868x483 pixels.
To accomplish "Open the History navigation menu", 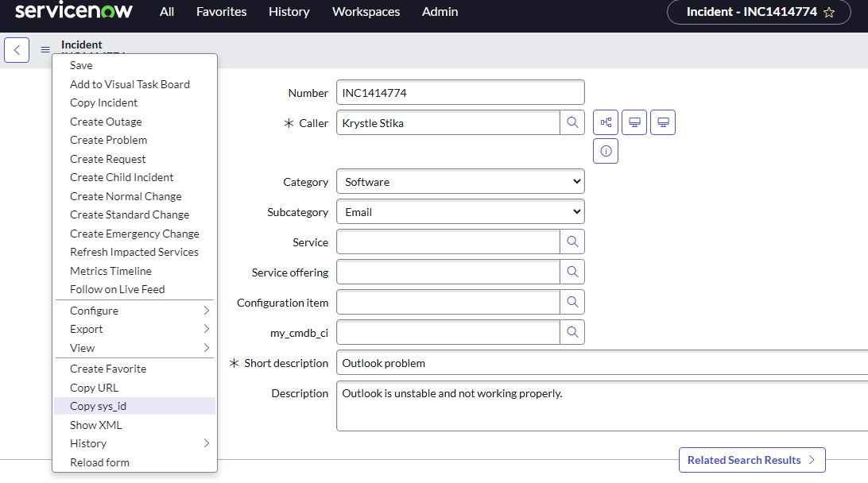I will click(289, 12).
